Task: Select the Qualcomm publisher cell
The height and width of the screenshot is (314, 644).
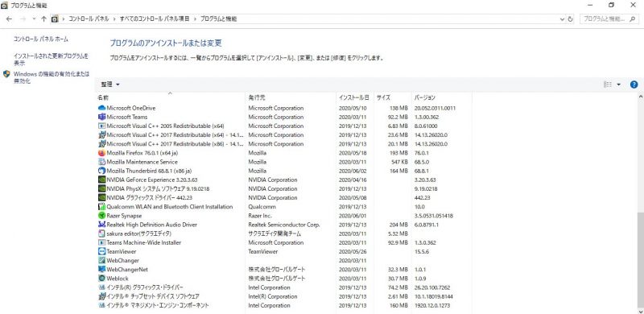Action: (x=262, y=207)
